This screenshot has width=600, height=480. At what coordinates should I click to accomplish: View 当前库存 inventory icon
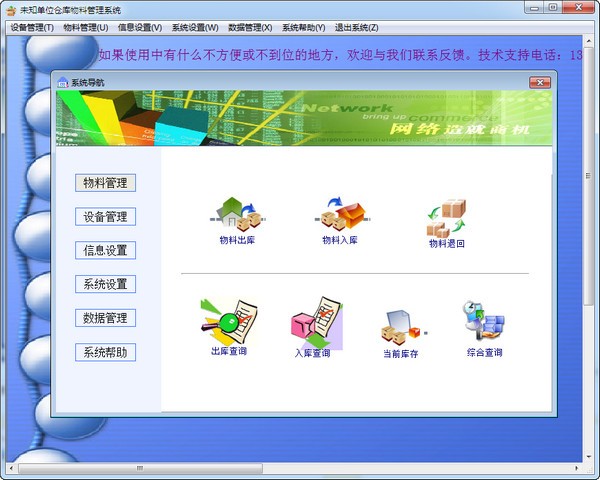[400, 327]
